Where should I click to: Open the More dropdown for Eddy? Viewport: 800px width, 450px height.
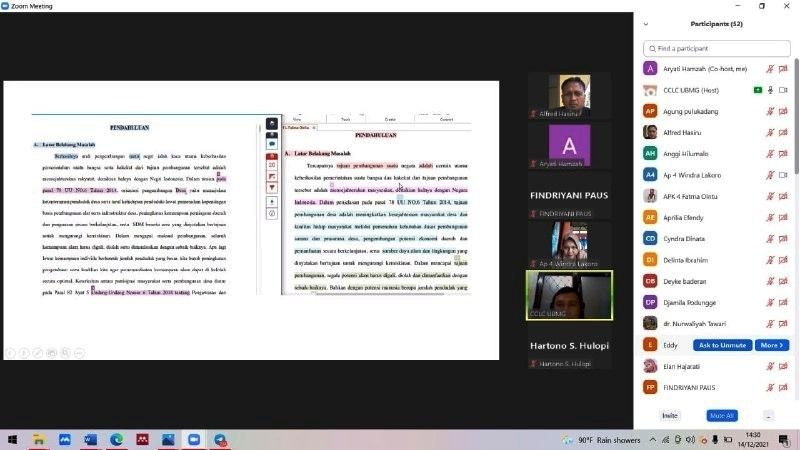pos(770,345)
